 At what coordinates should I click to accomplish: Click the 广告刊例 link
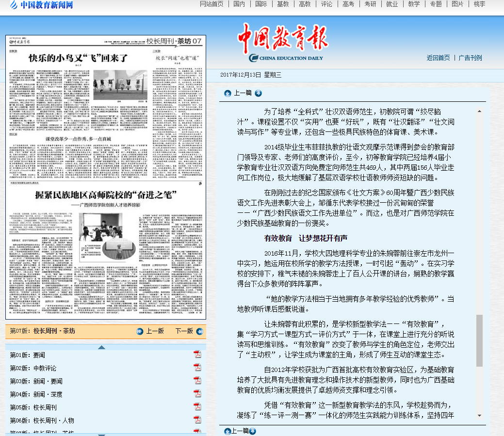tap(470, 58)
